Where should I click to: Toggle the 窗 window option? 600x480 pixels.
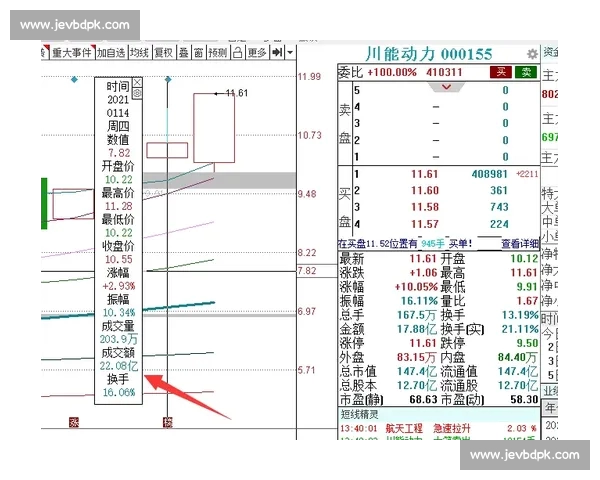point(198,52)
